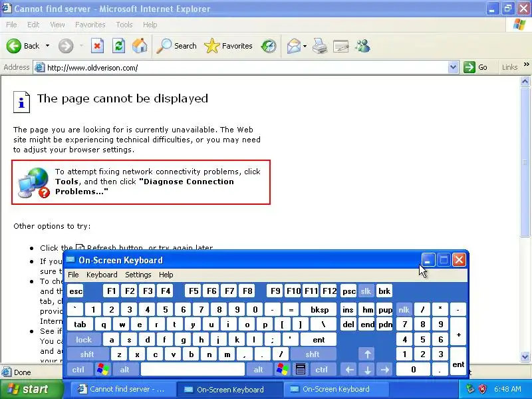Click the Start button
This screenshot has height=399, width=532.
coord(31,389)
